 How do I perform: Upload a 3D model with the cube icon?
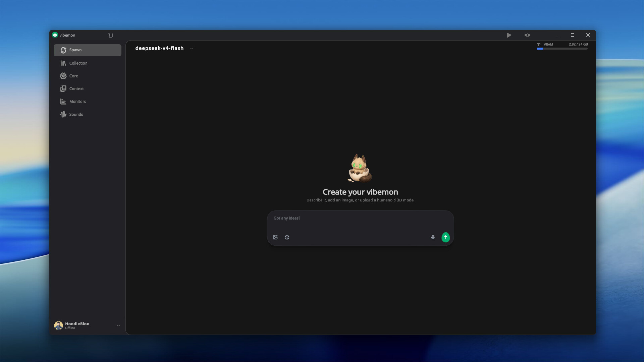[287, 237]
